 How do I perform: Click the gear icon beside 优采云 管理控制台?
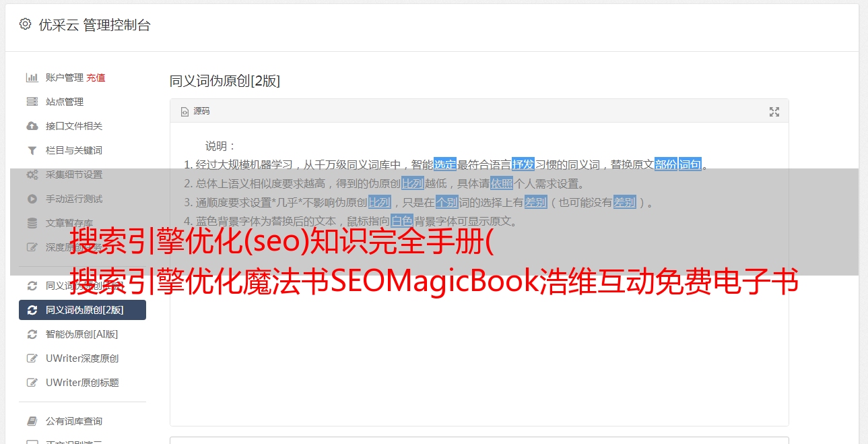[x=25, y=24]
